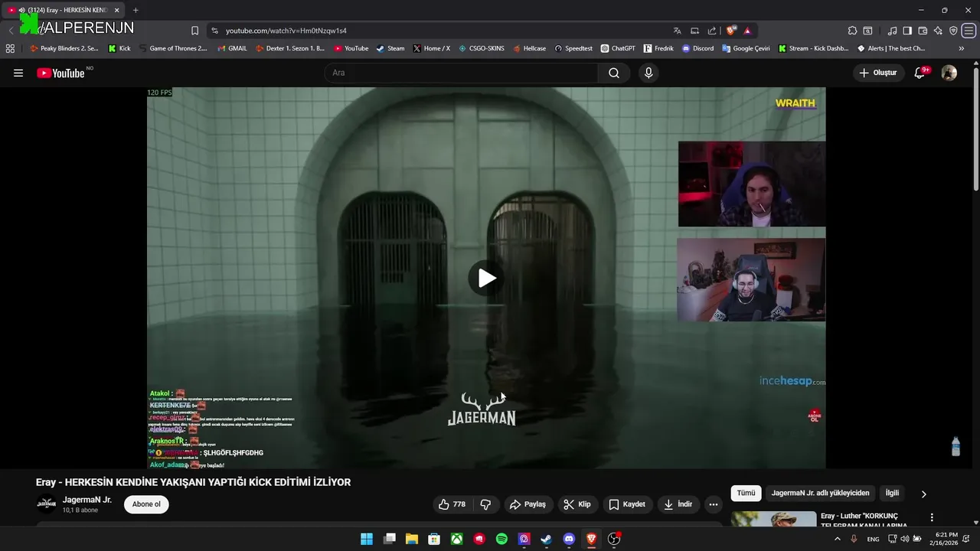Select the Tümü filter chip

[746, 494]
